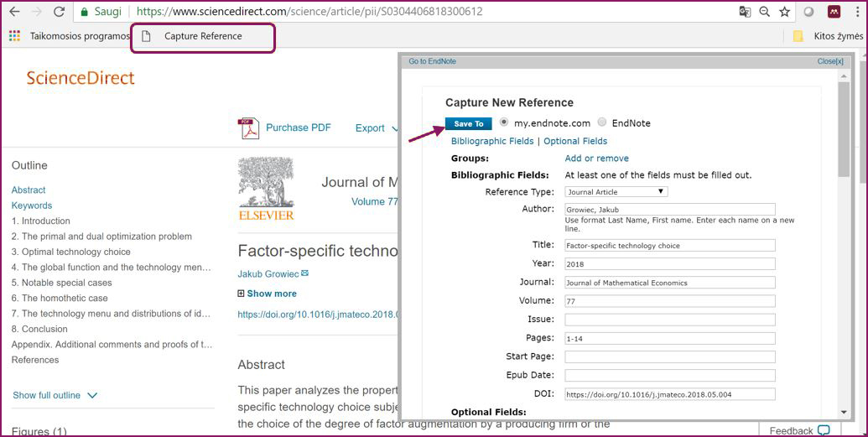
Task: Select the EndNote radio button
Action: pos(602,122)
